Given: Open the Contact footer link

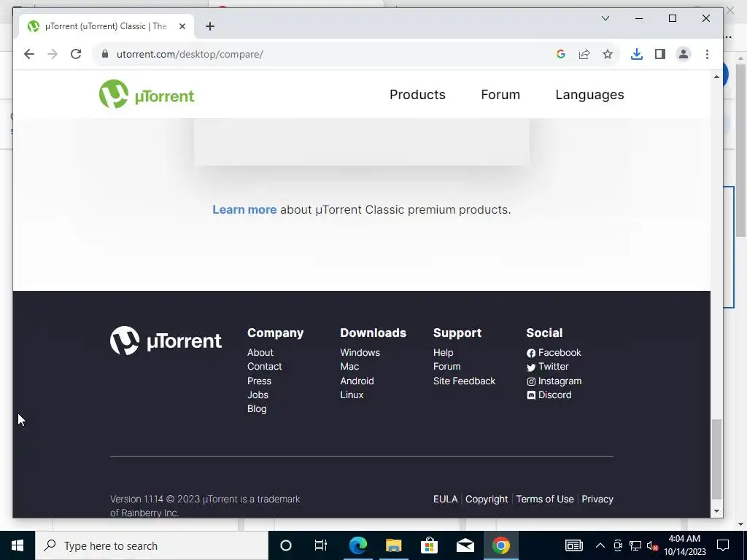Looking at the screenshot, I should point(264,366).
